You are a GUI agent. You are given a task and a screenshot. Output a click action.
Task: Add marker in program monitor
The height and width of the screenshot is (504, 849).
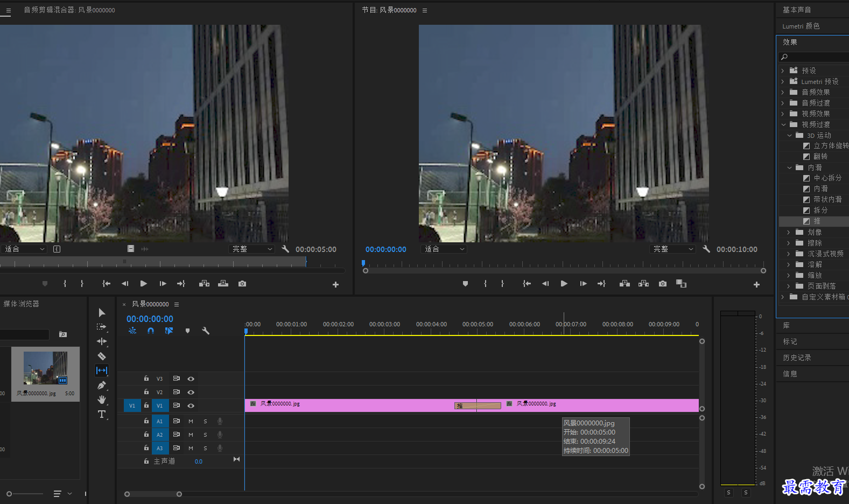pos(465,284)
